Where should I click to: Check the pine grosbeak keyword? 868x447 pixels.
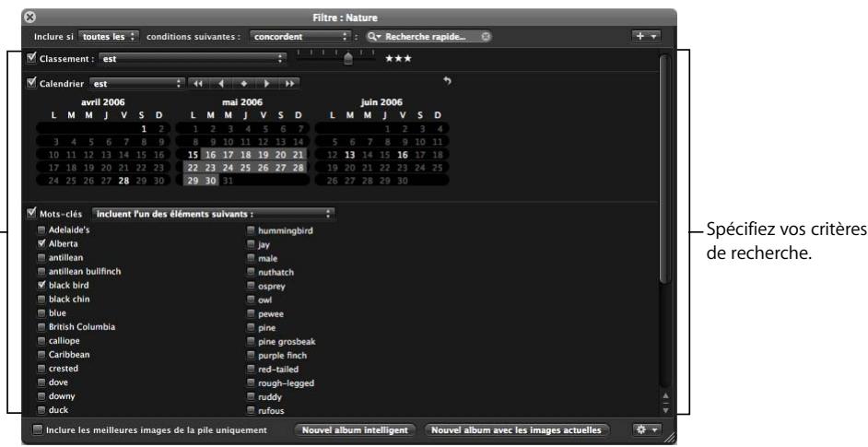pos(251,341)
